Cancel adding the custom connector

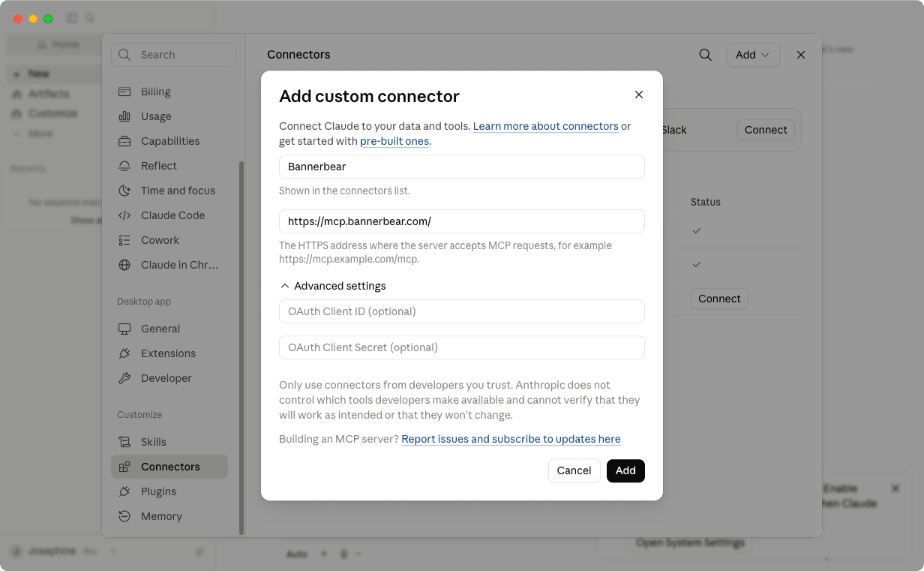click(574, 470)
